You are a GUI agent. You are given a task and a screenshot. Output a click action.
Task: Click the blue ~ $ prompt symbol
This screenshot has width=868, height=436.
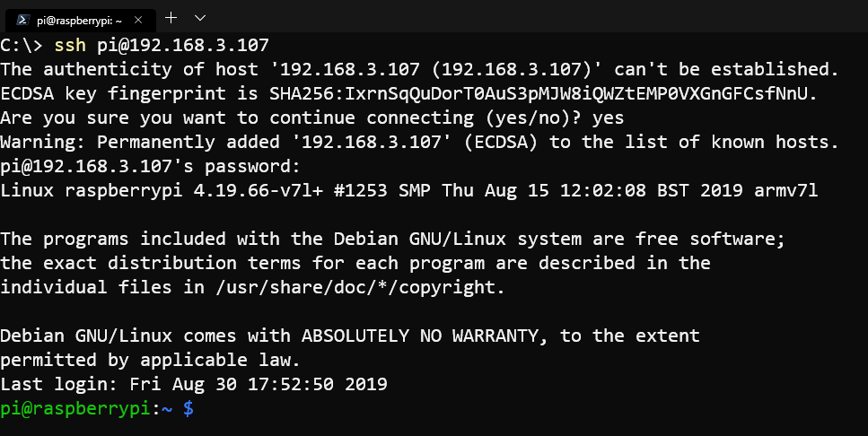[x=178, y=409]
